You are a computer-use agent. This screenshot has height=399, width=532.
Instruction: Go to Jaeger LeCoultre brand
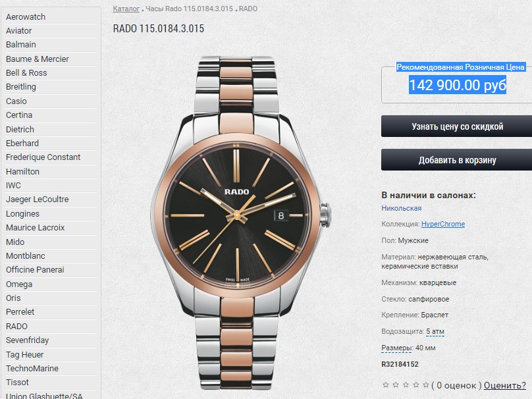(x=38, y=199)
